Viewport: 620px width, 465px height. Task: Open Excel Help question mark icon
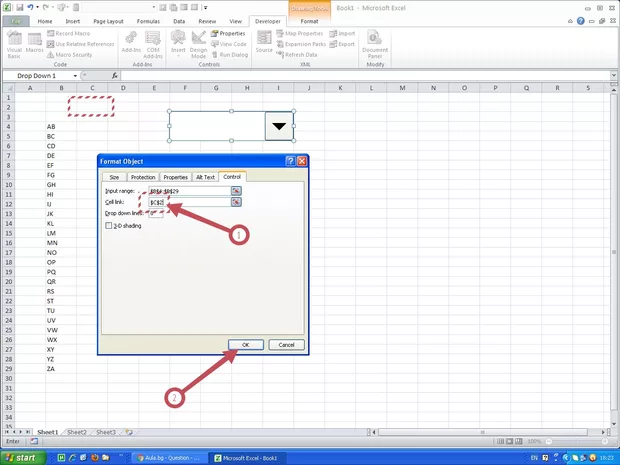[x=580, y=21]
